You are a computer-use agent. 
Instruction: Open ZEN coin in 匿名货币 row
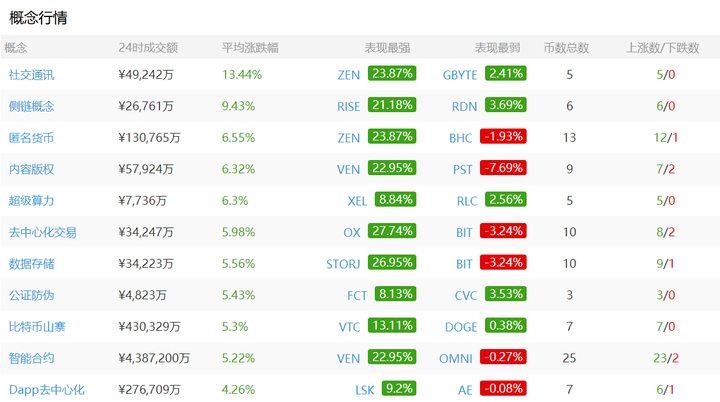point(349,138)
